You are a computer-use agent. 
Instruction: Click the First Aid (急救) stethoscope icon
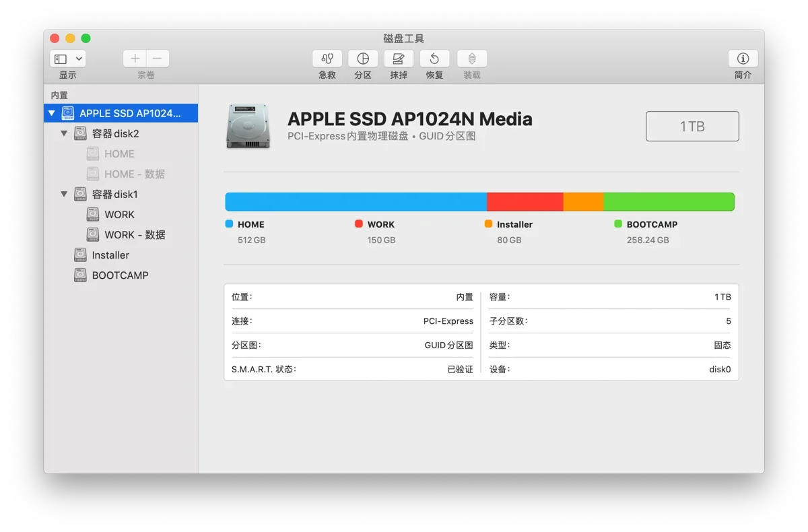coord(327,59)
